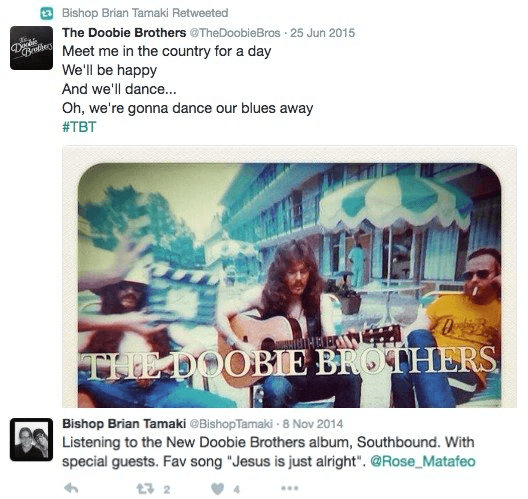The image size is (528, 499).
Task: Click @TheDoobieBros handle
Action: [x=235, y=33]
